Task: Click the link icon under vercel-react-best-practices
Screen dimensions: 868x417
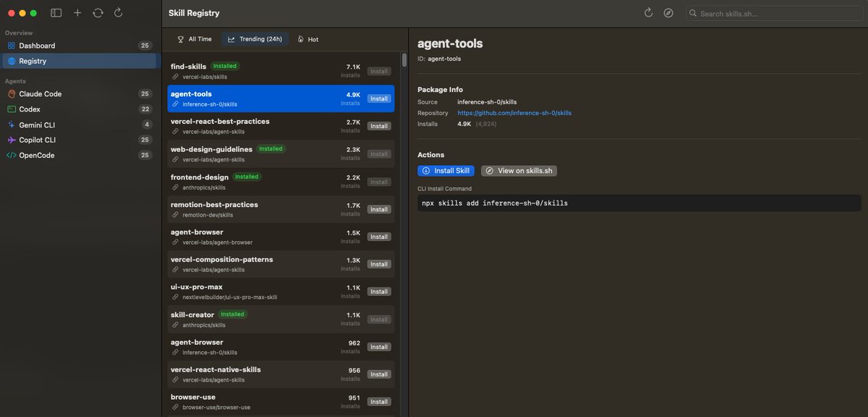Action: coord(175,132)
